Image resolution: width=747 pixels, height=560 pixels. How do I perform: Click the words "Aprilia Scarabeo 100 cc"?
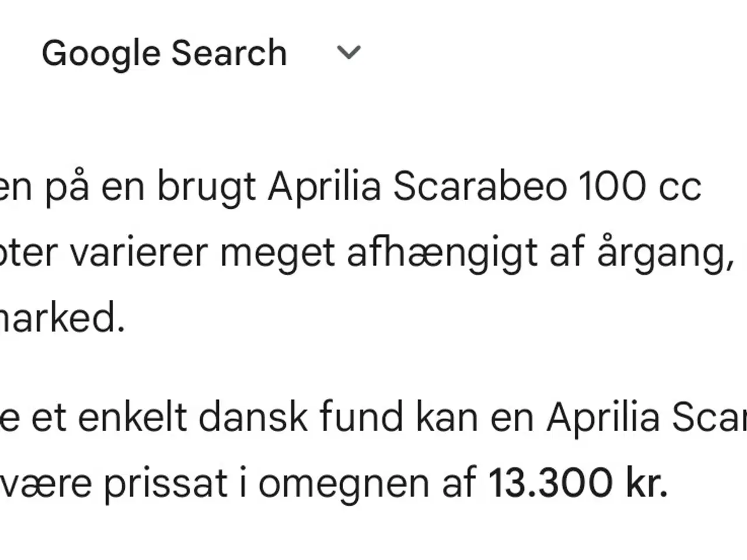pyautogui.click(x=484, y=187)
